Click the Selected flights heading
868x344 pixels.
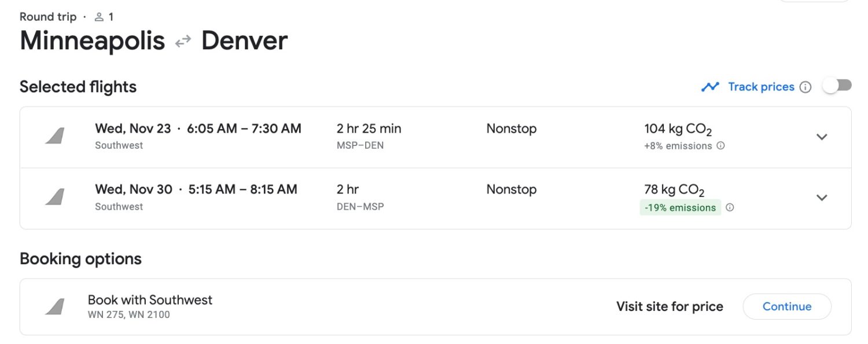pyautogui.click(x=78, y=86)
